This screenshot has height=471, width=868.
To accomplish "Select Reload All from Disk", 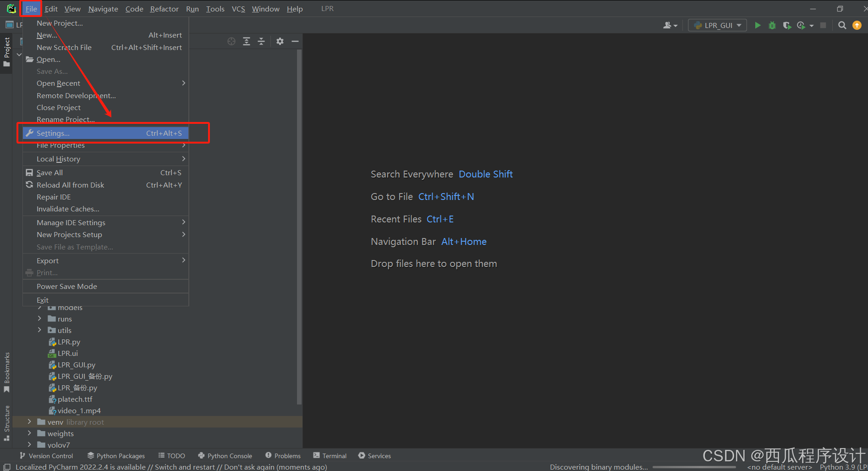I will (x=106, y=185).
